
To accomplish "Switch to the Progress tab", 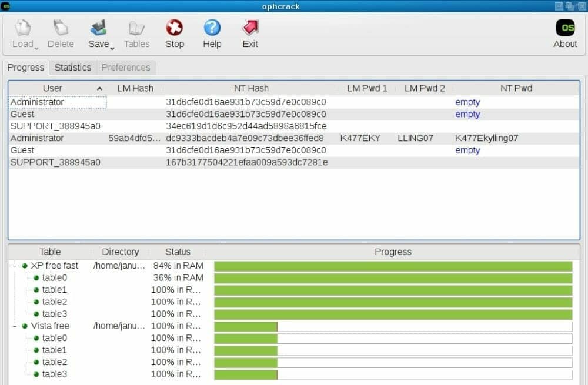I will (x=26, y=68).
